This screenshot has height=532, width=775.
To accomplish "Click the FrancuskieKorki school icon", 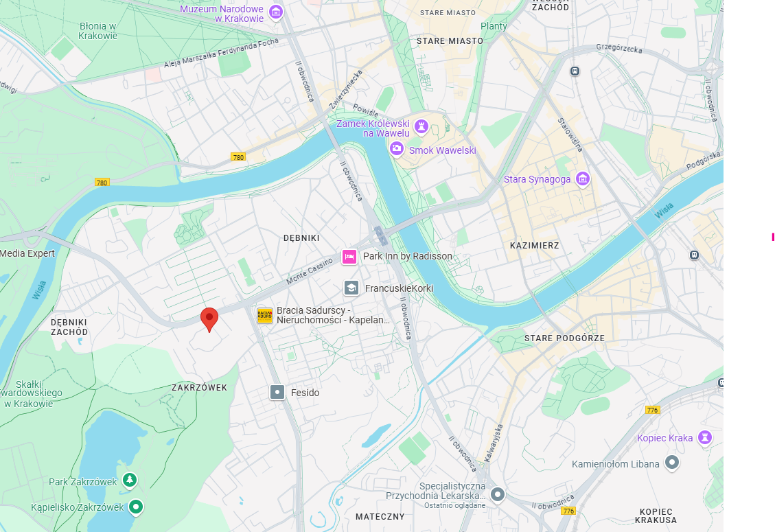I will (x=351, y=288).
